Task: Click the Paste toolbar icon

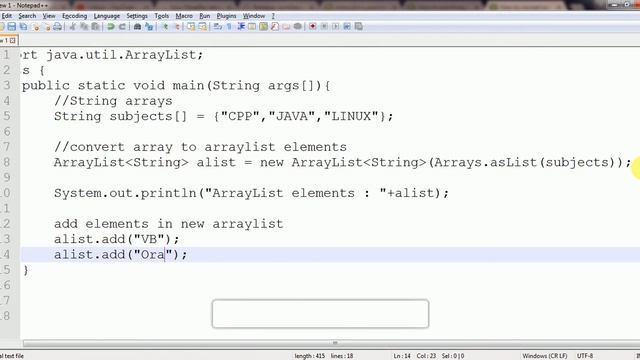Action: (95, 27)
